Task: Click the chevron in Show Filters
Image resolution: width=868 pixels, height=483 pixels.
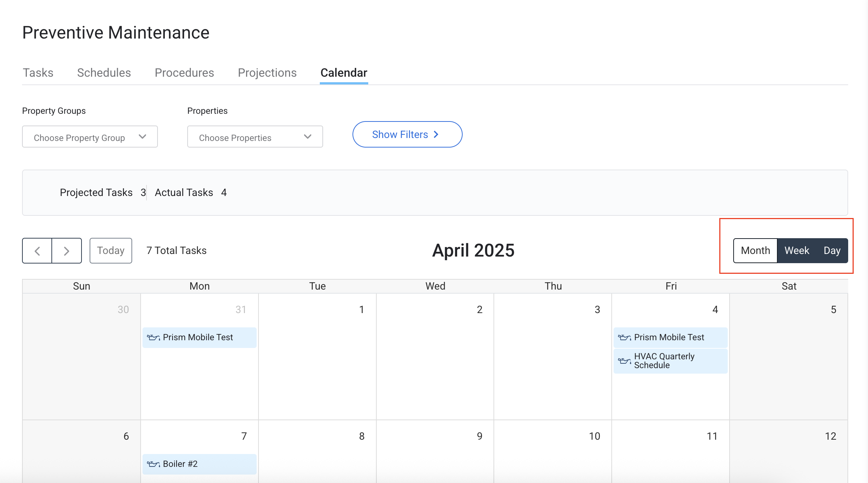Action: pos(436,135)
